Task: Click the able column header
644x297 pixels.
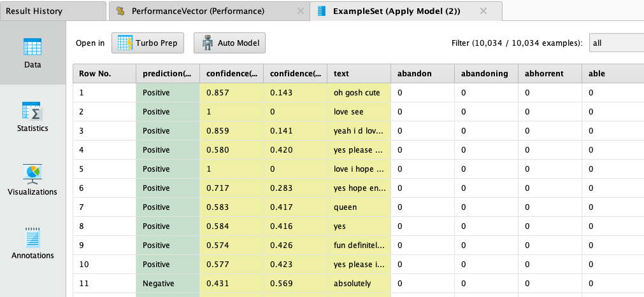Action: click(613, 73)
